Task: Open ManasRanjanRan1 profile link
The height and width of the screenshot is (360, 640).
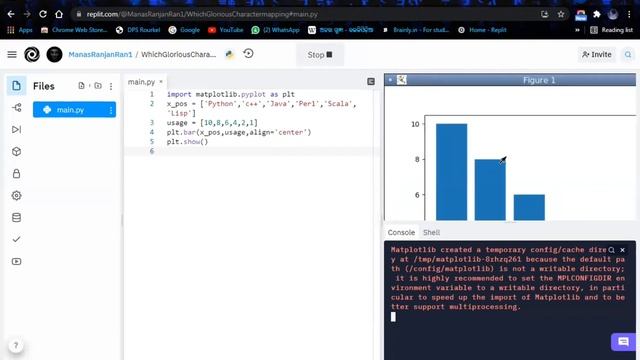Action: tap(100, 54)
